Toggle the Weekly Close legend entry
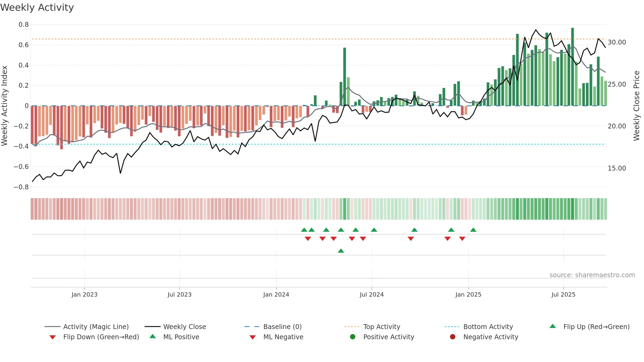The image size is (644, 362). pos(175,327)
